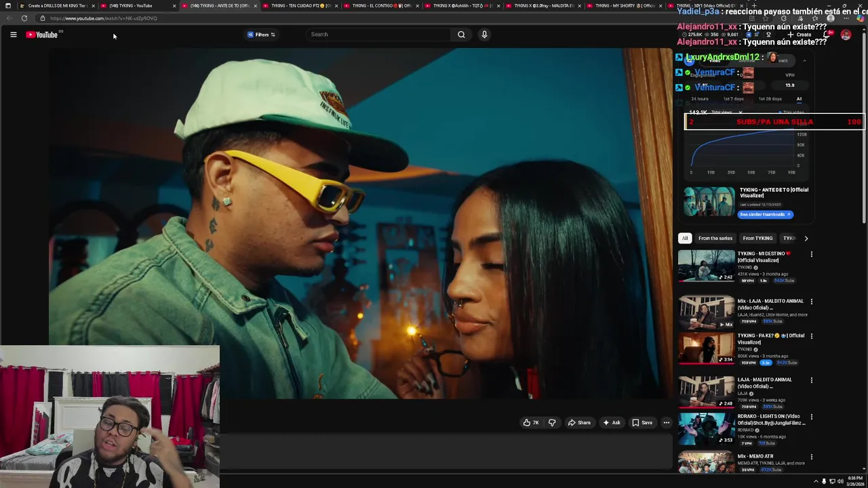This screenshot has height=488, width=868.
Task: Open LAJA - MALDITO ANIMAL title link
Action: tap(765, 383)
